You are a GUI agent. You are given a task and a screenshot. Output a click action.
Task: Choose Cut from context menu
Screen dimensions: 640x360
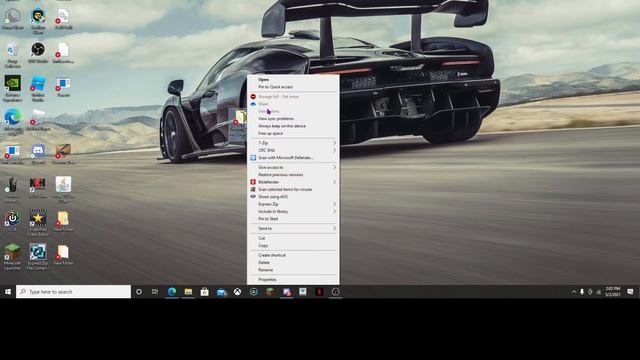coord(293,238)
